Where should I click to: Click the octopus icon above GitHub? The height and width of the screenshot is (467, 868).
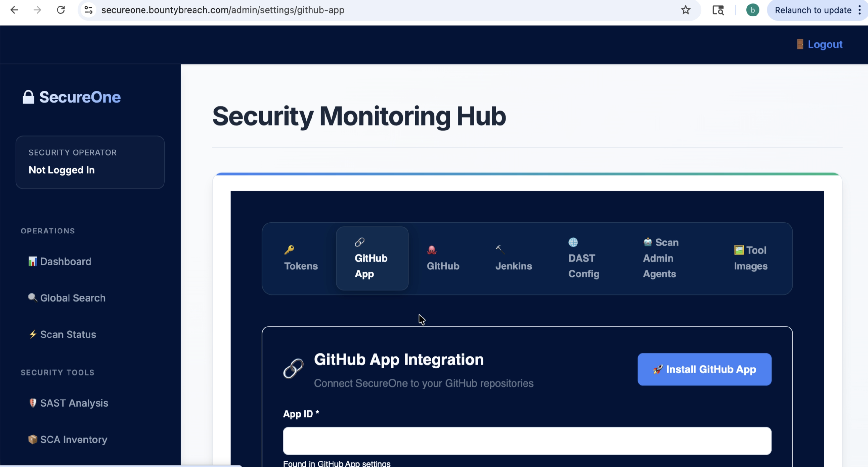(x=432, y=250)
